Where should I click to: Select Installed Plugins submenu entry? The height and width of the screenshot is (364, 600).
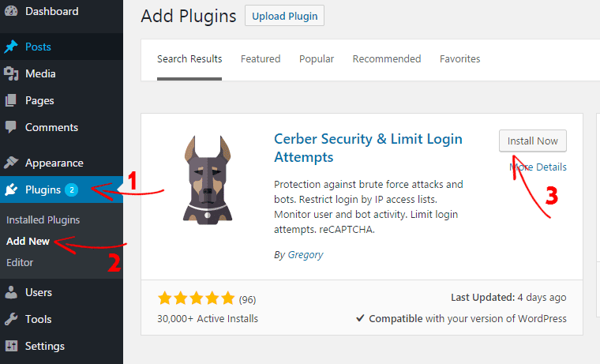tap(43, 220)
